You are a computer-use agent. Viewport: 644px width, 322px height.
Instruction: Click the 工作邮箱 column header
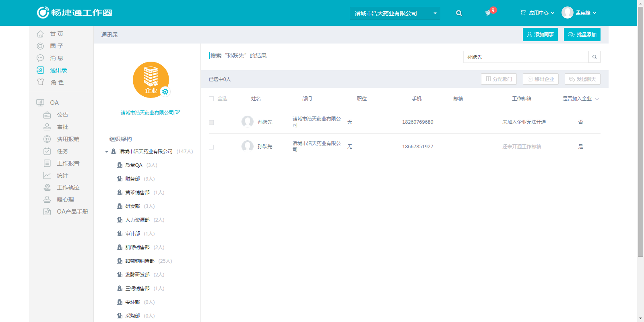coord(522,99)
